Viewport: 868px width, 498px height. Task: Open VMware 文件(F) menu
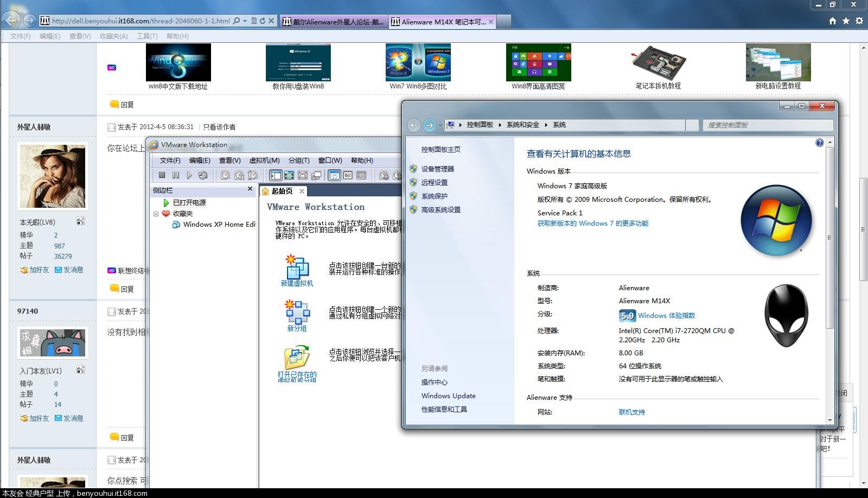tap(170, 161)
